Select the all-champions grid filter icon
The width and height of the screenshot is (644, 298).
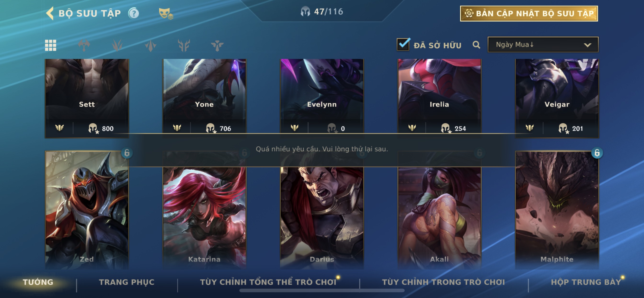point(51,45)
